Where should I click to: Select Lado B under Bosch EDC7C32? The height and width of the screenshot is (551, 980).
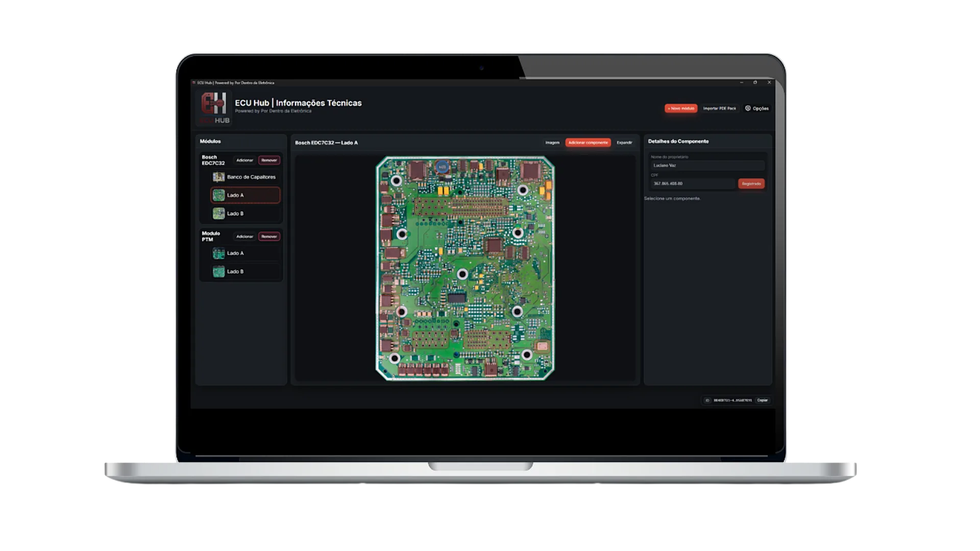(x=246, y=213)
